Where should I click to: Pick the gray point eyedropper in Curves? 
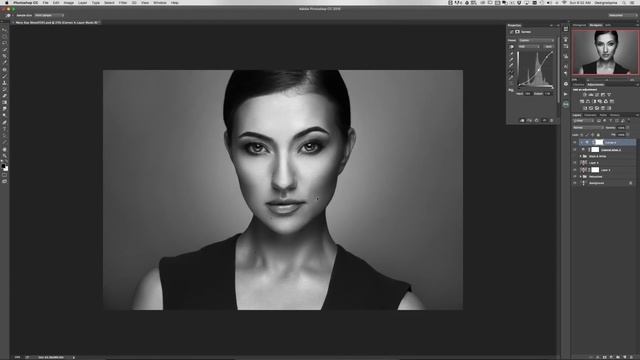[511, 59]
